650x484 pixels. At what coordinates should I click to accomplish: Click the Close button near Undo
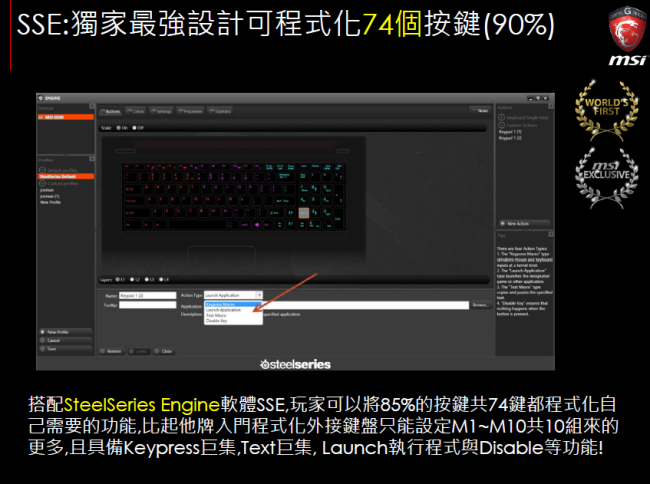tap(164, 351)
